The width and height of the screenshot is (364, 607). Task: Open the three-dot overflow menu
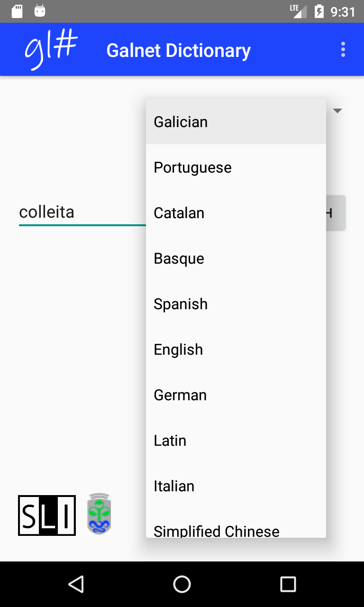(343, 50)
